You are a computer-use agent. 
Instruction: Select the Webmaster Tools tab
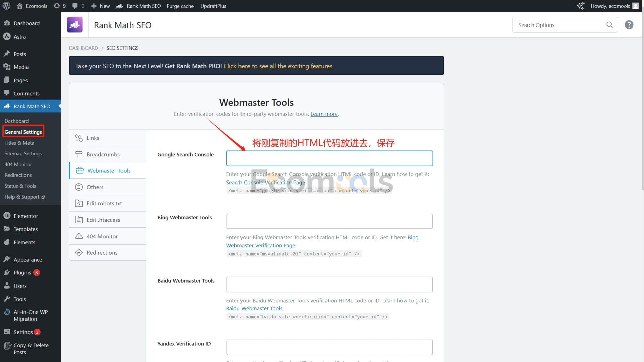point(107,171)
